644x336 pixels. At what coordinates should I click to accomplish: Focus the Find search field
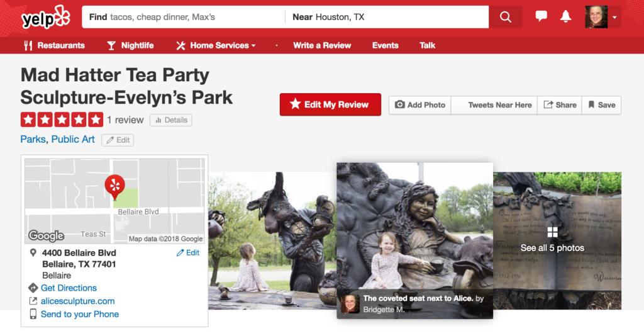(184, 17)
